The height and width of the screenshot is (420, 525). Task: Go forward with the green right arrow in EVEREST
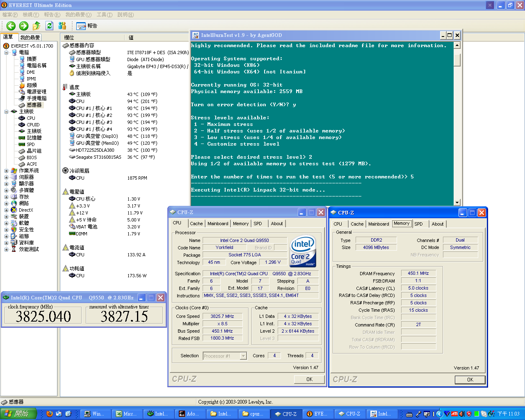point(24,26)
